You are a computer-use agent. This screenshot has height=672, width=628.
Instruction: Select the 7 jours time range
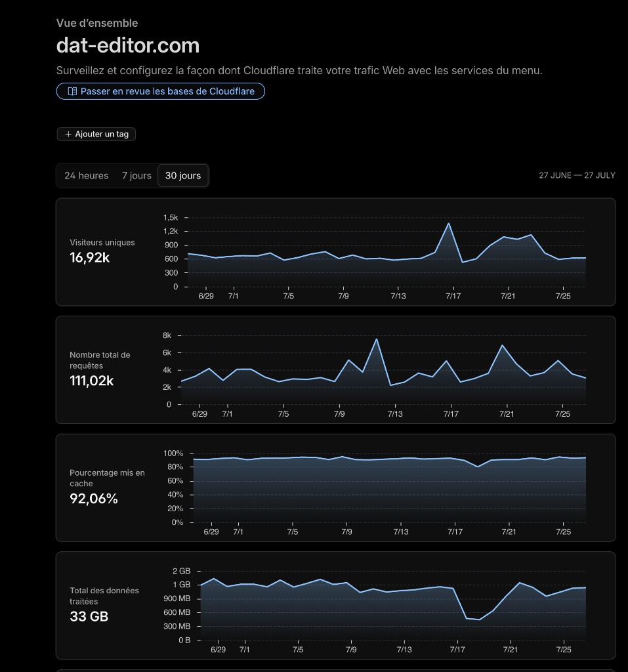[136, 176]
